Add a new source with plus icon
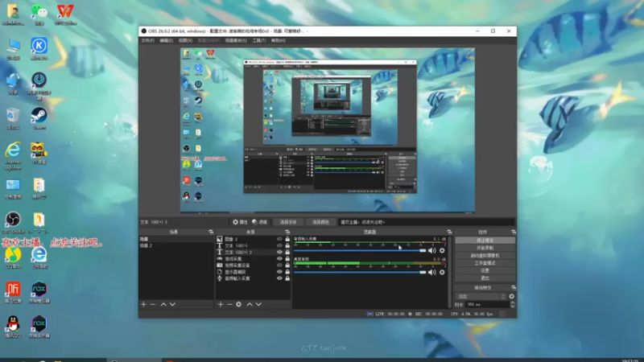Image resolution: width=644 pixels, height=362 pixels. point(221,305)
